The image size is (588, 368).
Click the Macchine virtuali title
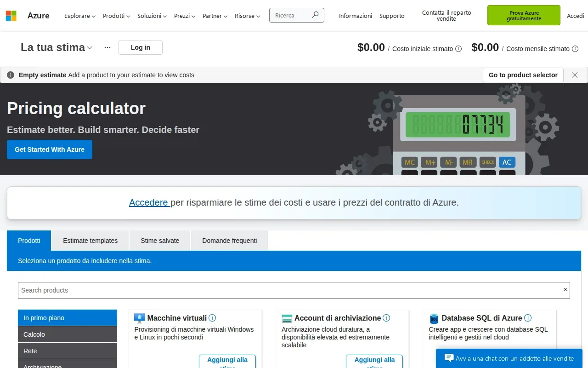pyautogui.click(x=177, y=318)
